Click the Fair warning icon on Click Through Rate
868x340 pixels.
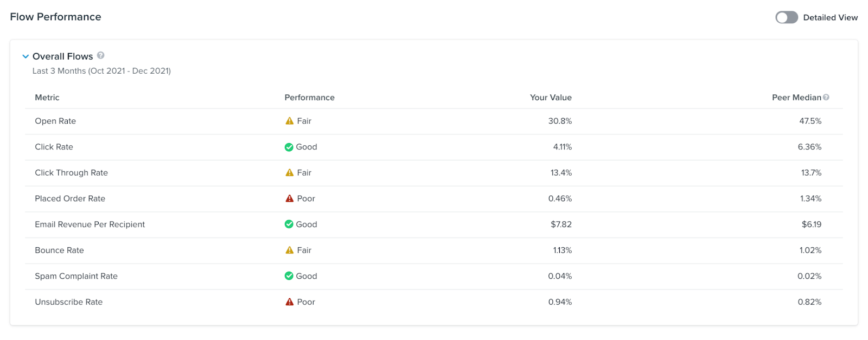(289, 172)
